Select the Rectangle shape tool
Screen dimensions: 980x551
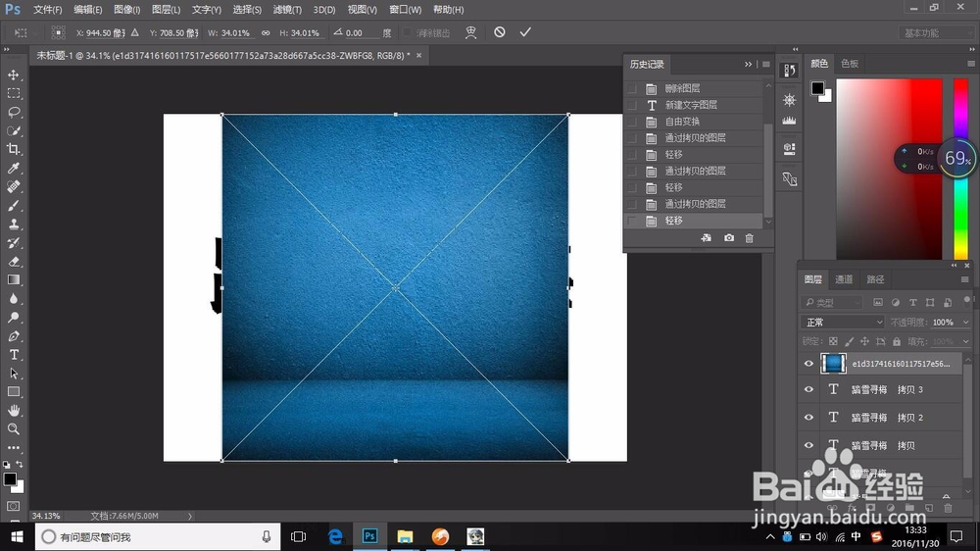(x=13, y=392)
